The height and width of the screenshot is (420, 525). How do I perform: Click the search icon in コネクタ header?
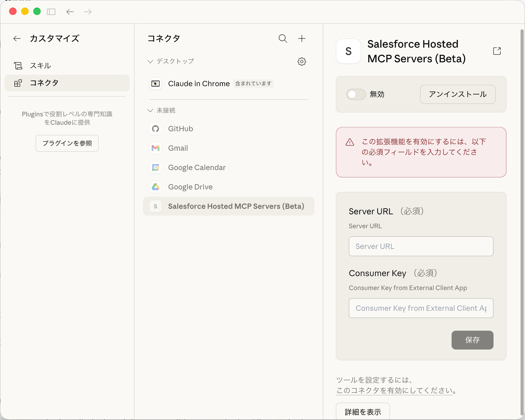click(283, 39)
